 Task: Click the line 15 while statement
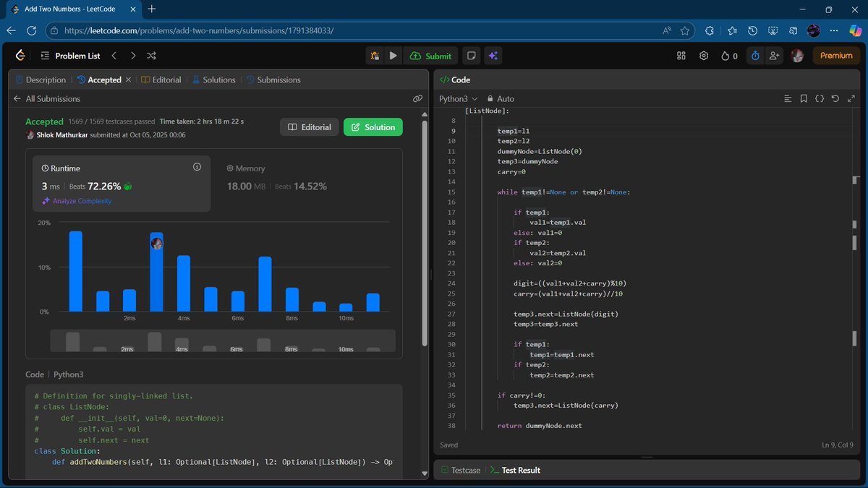point(563,192)
